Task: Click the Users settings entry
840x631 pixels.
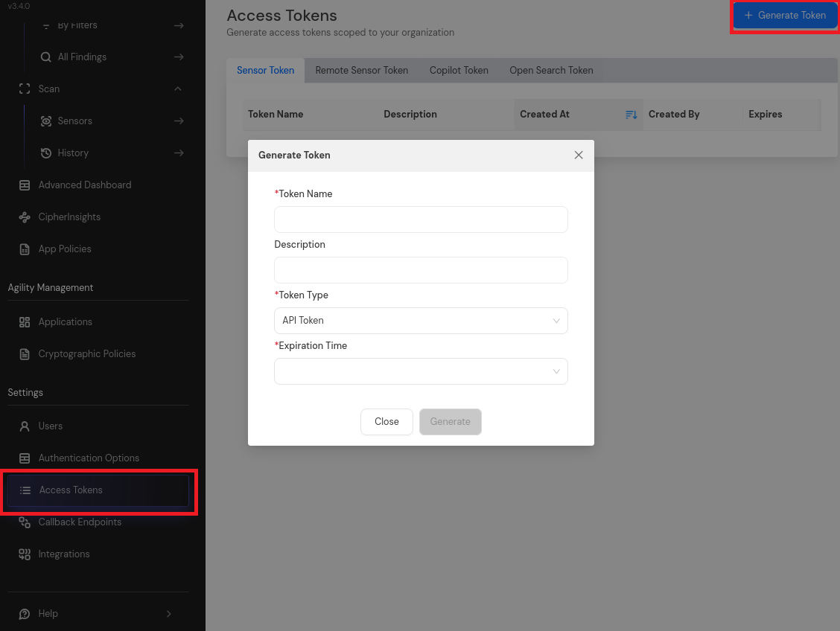Action: [51, 426]
